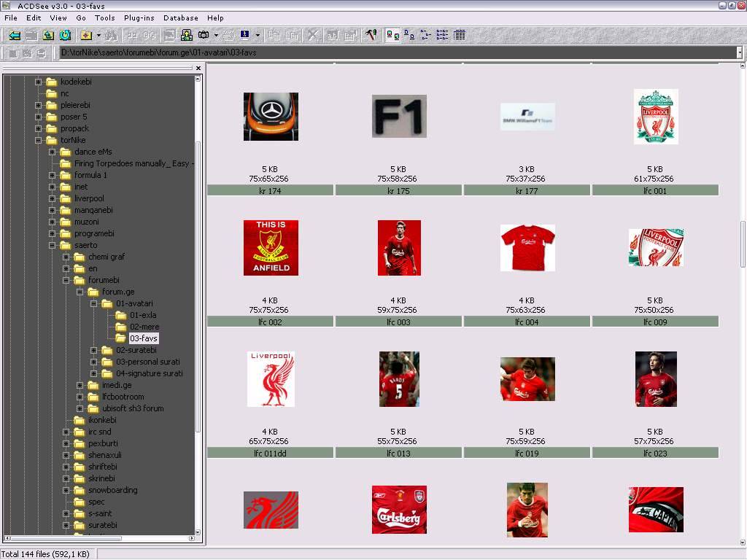The width and height of the screenshot is (747, 560).
Task: Click the lfc 004 file label
Action: tap(527, 322)
